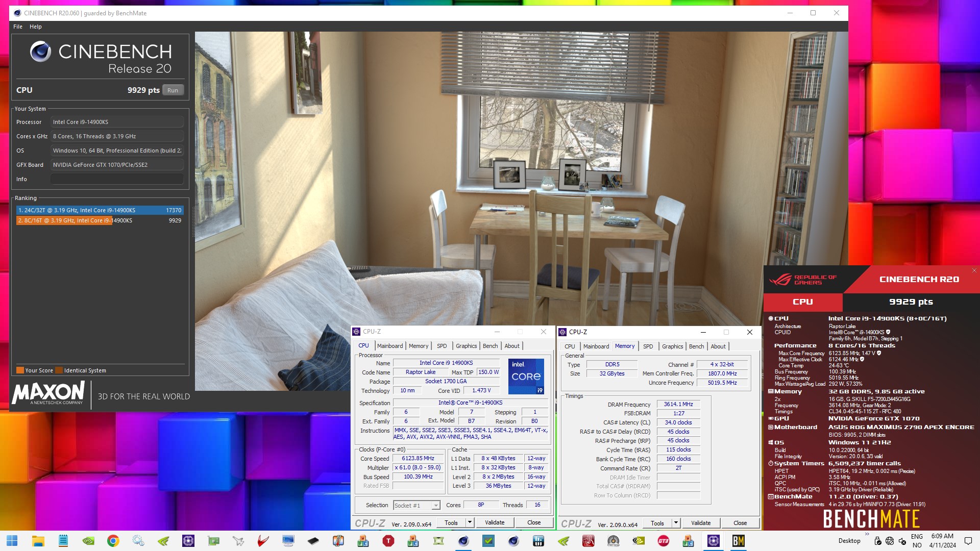The height and width of the screenshot is (551, 980).
Task: Open Bench tab in the left CPU-Z window
Action: pyautogui.click(x=491, y=346)
